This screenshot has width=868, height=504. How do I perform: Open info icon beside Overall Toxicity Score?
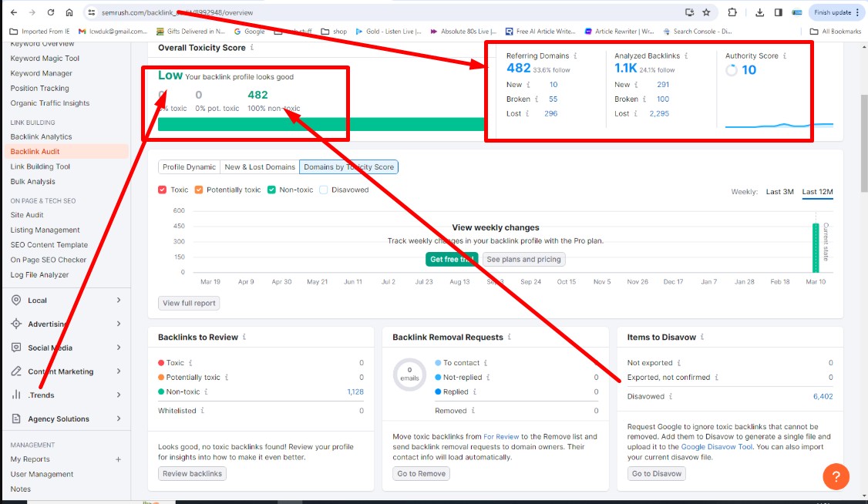click(252, 48)
